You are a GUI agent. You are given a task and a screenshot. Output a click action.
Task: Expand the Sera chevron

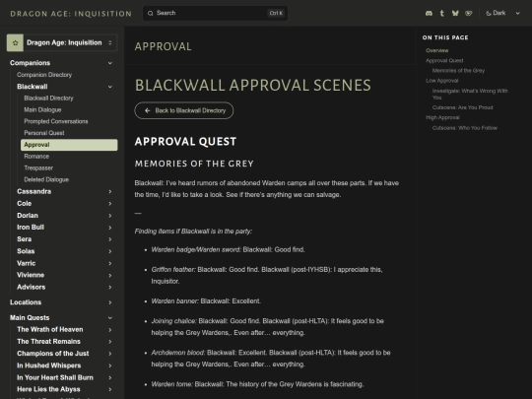tap(110, 239)
